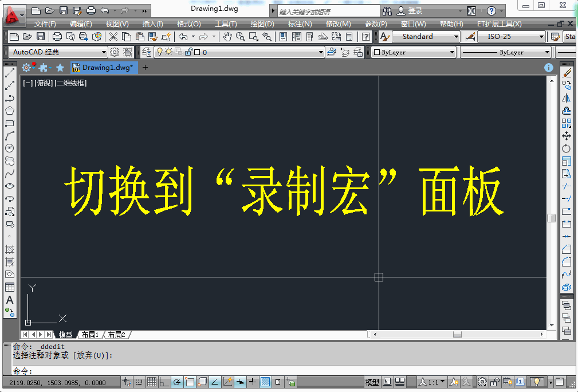Click the Undo arrow in standard toolbar
This screenshot has height=392, width=578.
click(x=183, y=37)
